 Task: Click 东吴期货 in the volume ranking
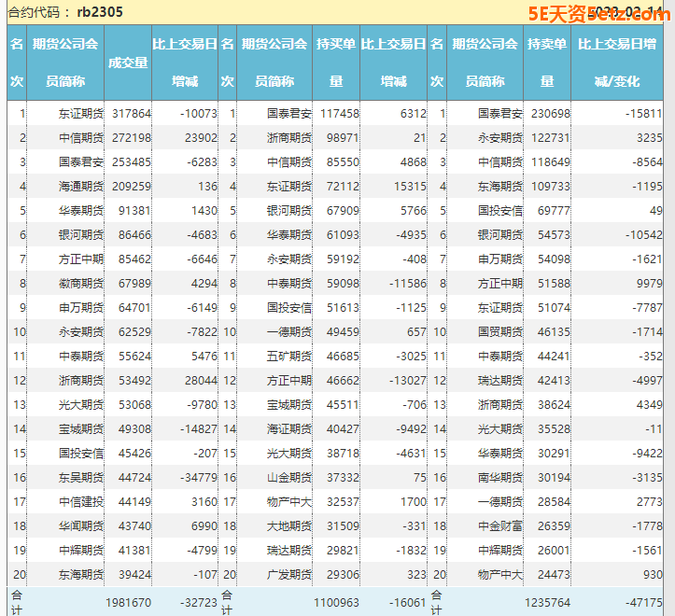pyautogui.click(x=81, y=478)
